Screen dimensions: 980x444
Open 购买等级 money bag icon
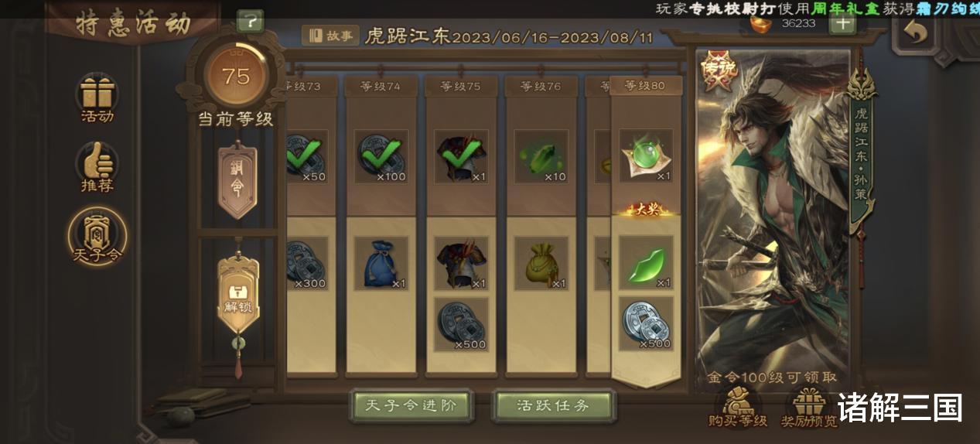click(x=738, y=401)
